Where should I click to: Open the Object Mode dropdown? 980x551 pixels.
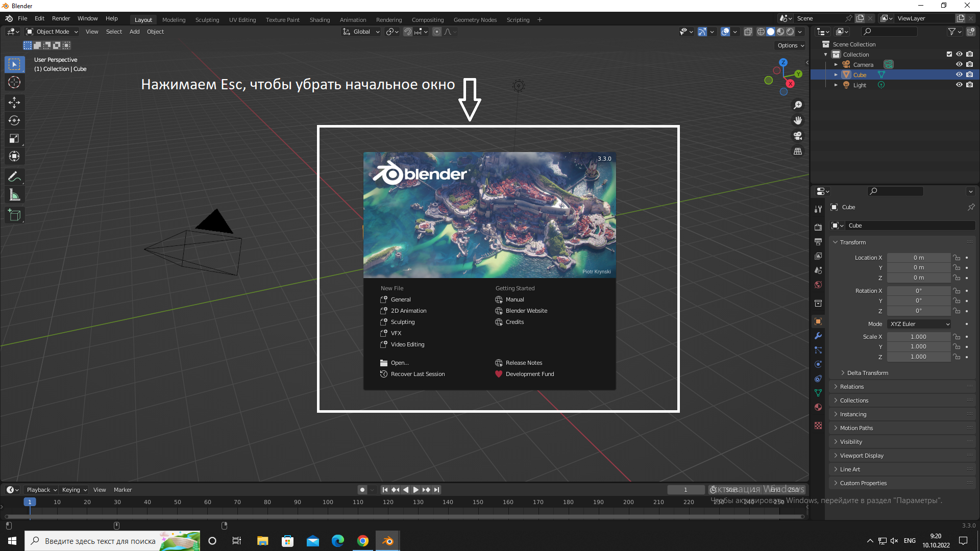click(x=52, y=32)
